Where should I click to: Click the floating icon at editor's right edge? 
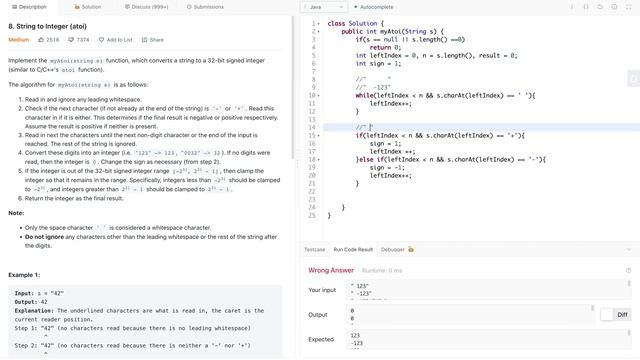point(633,79)
